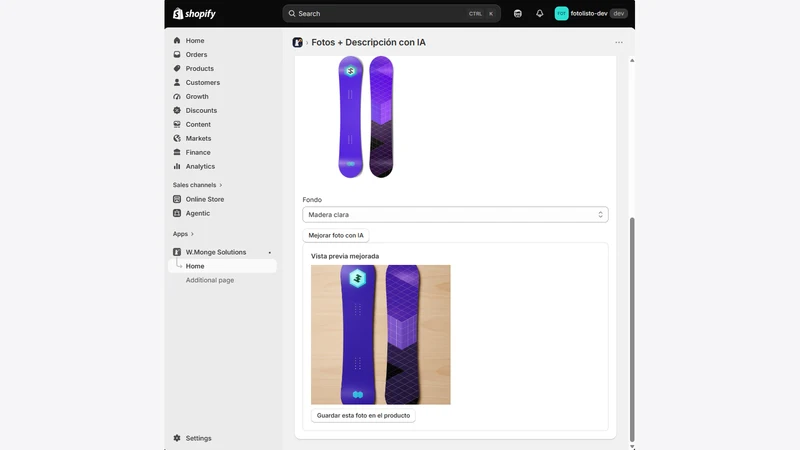
Task: Open the store preview icon in top bar
Action: 518,14
